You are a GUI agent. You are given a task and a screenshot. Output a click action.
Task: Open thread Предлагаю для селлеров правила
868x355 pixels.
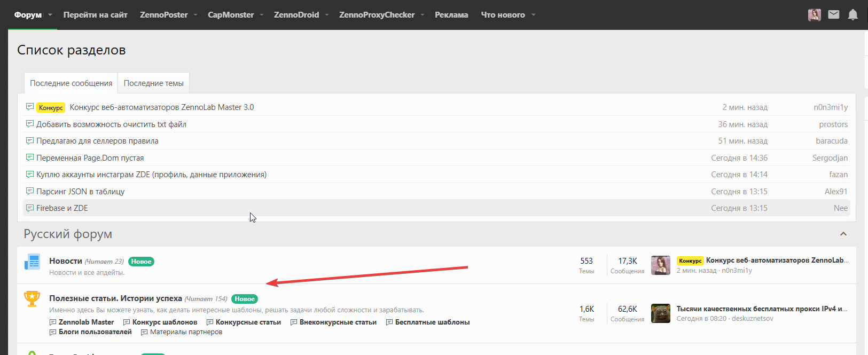coord(97,141)
